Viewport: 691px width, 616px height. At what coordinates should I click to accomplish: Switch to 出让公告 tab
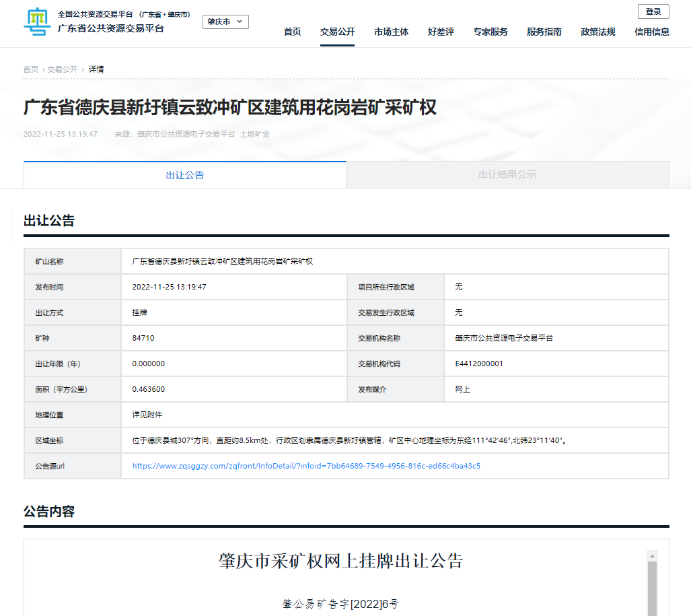point(185,175)
